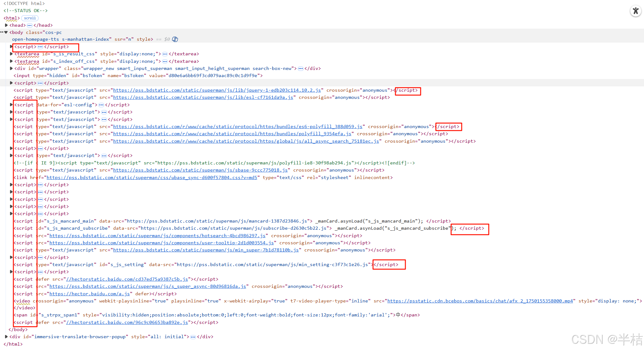Screen dimensions: 644x350
Task: Select the s_js_mancard_main script row
Action: pyautogui.click(x=232, y=221)
